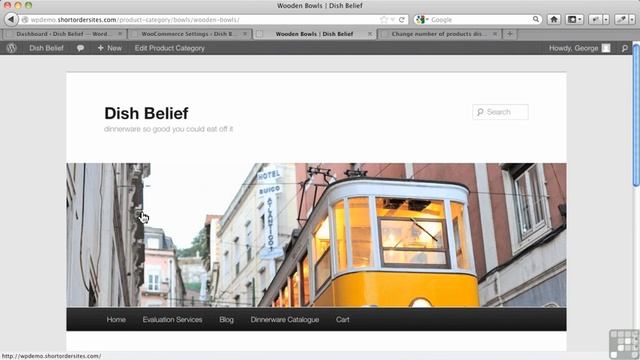Open the last toolbar button's dropdown arrow
This screenshot has height=360, width=640.
pyautogui.click(x=632, y=19)
